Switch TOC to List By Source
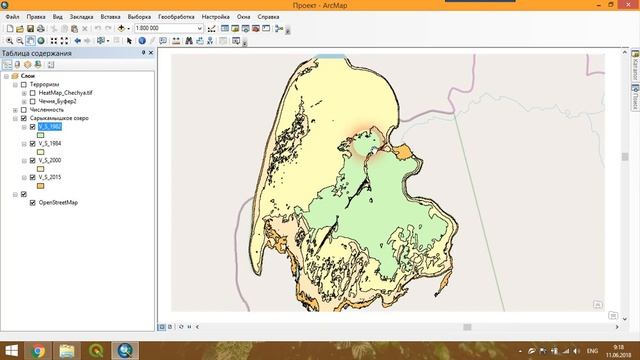 pos(17,64)
